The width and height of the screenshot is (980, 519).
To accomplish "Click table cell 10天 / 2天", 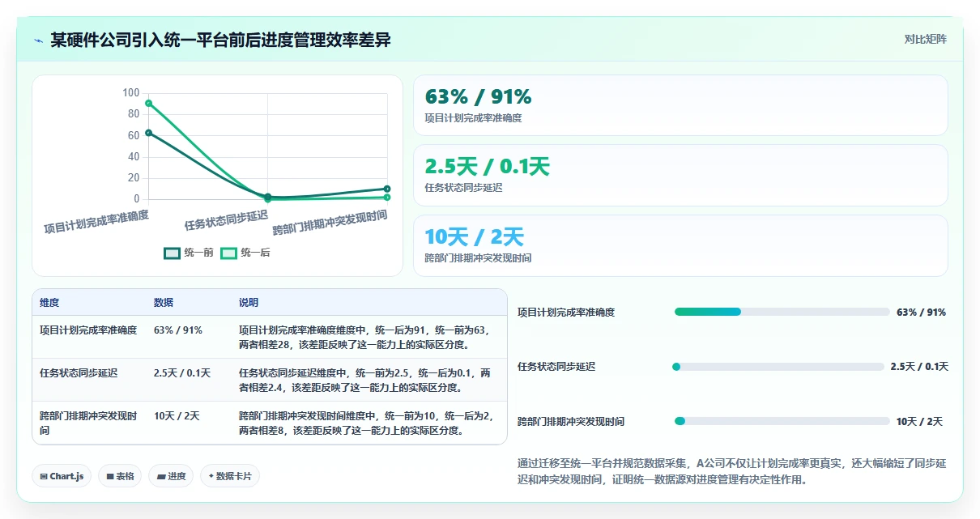I will pos(177,416).
